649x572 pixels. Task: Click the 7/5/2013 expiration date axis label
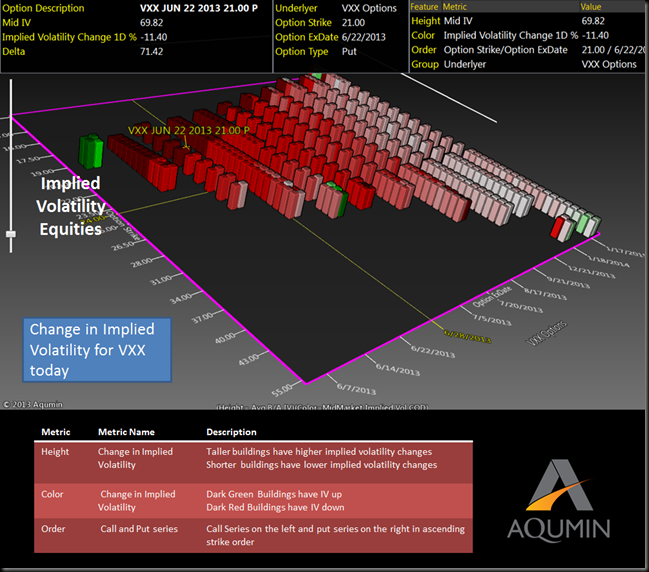(x=492, y=320)
